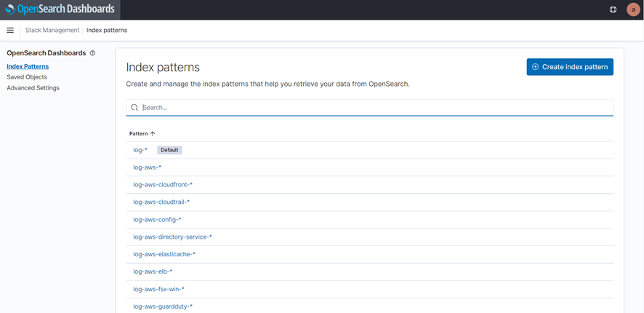644x313 pixels.
Task: Open Saved Objects in the sidebar
Action: [x=27, y=77]
